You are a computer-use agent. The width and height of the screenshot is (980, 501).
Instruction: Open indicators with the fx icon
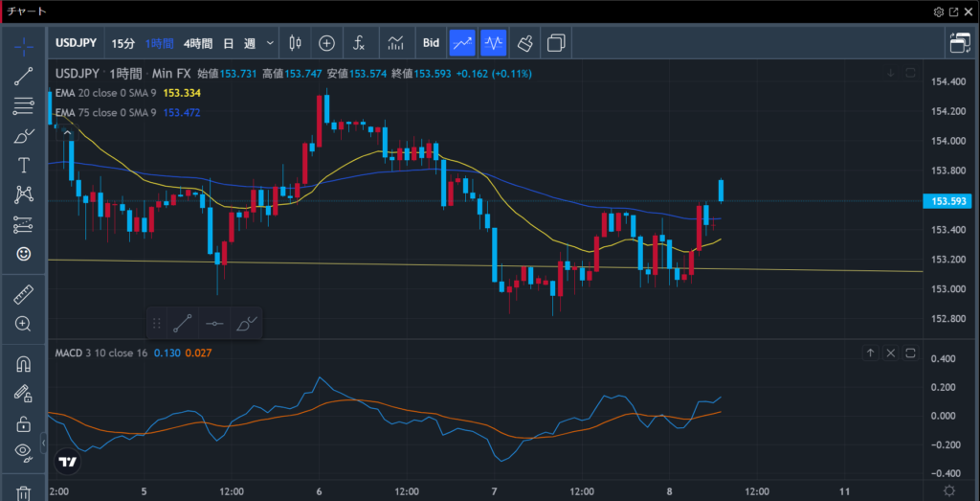pos(359,43)
